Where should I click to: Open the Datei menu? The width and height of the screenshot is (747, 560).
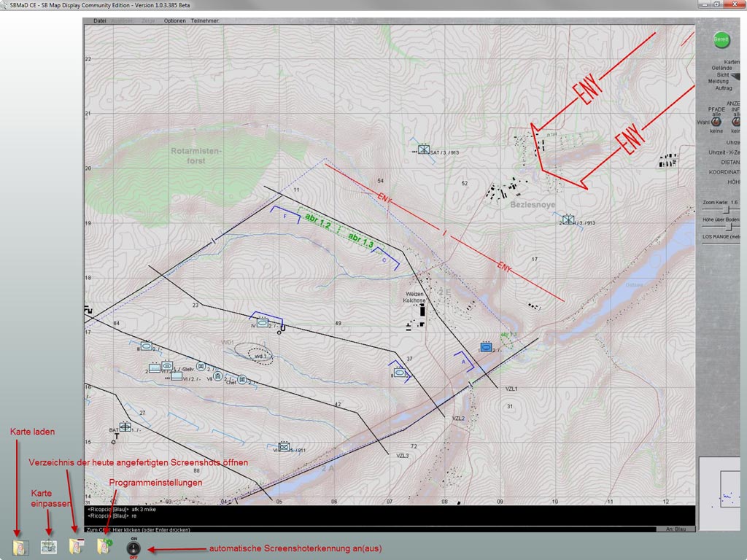[99, 21]
